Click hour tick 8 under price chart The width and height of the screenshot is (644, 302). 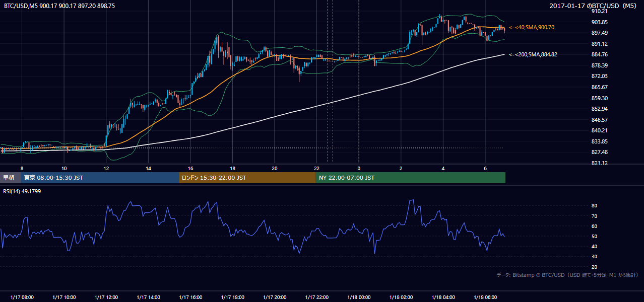tap(22, 168)
